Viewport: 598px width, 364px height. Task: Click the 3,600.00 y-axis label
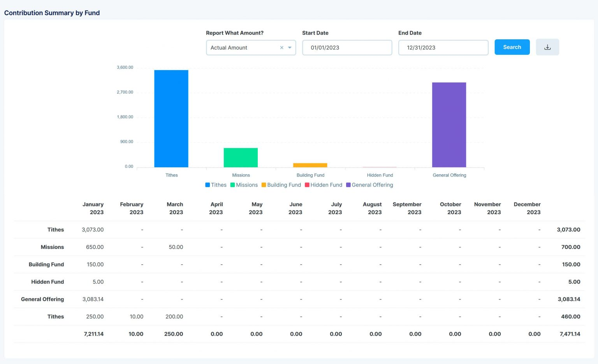pyautogui.click(x=125, y=68)
